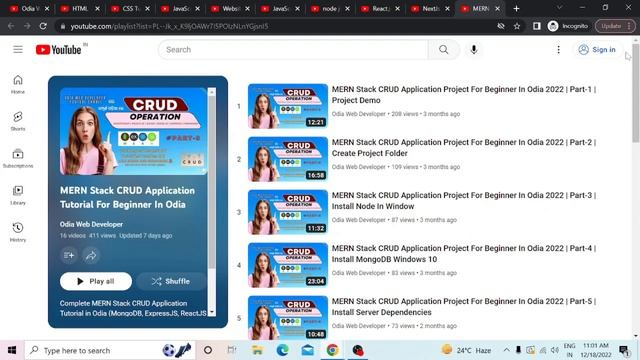
Task: Open File Explorer from taskbar
Action: pos(258,350)
